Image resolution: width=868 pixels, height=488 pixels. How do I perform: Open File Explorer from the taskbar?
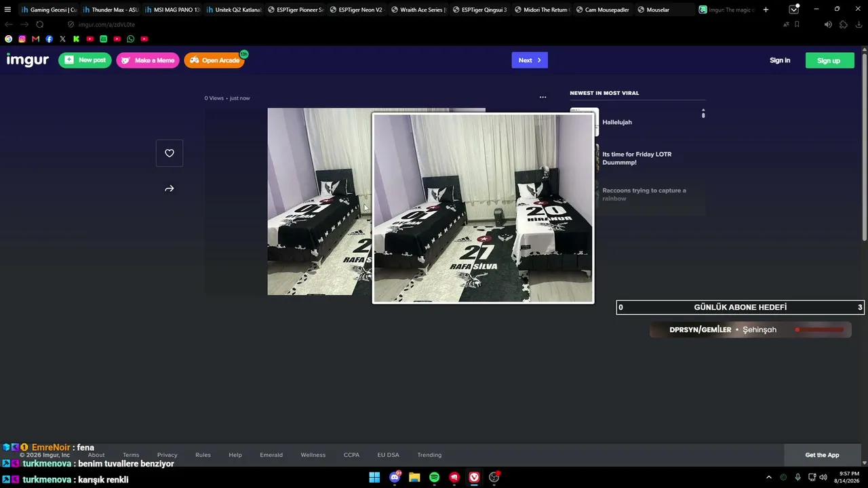point(414,477)
